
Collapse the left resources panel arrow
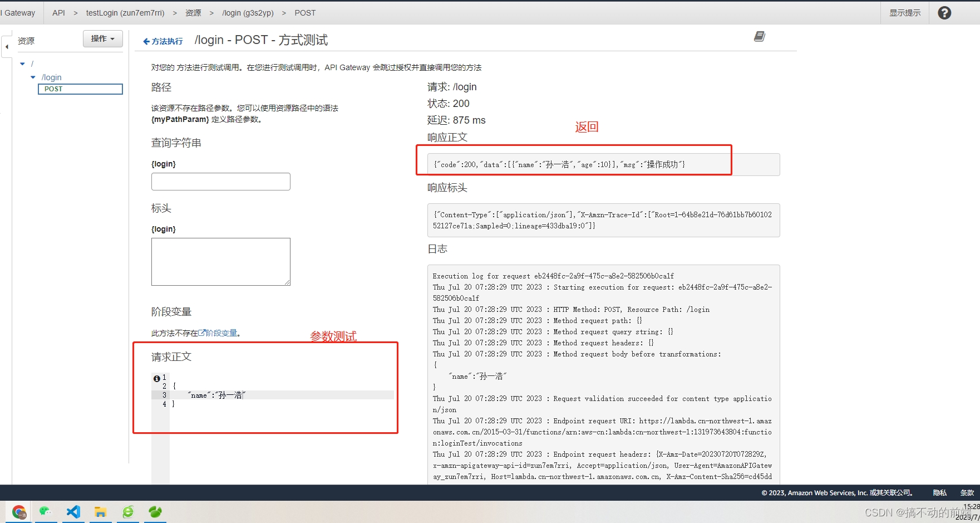7,47
